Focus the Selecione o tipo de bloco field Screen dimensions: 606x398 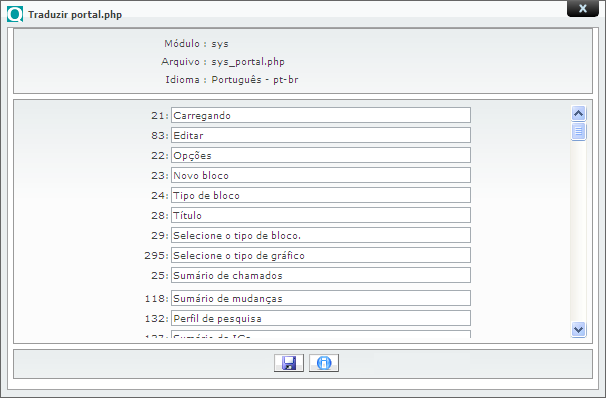321,235
